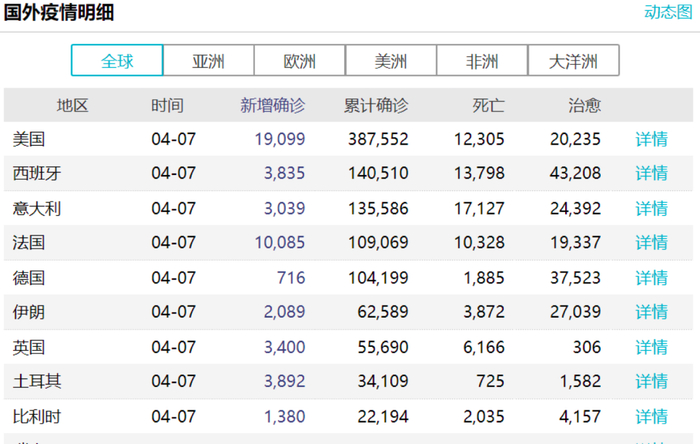This screenshot has height=444, width=700.
Task: Open the 美洲 tab
Action: (x=390, y=61)
